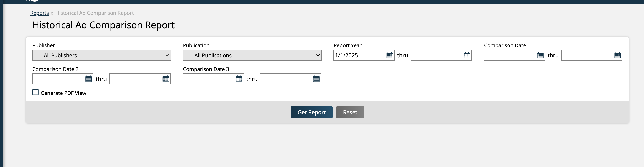Image resolution: width=644 pixels, height=167 pixels.
Task: Go to Reports breadcrumb link
Action: pos(40,13)
